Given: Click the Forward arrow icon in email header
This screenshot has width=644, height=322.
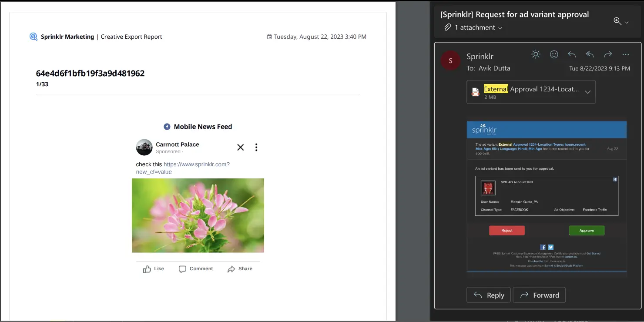Looking at the screenshot, I should 608,54.
